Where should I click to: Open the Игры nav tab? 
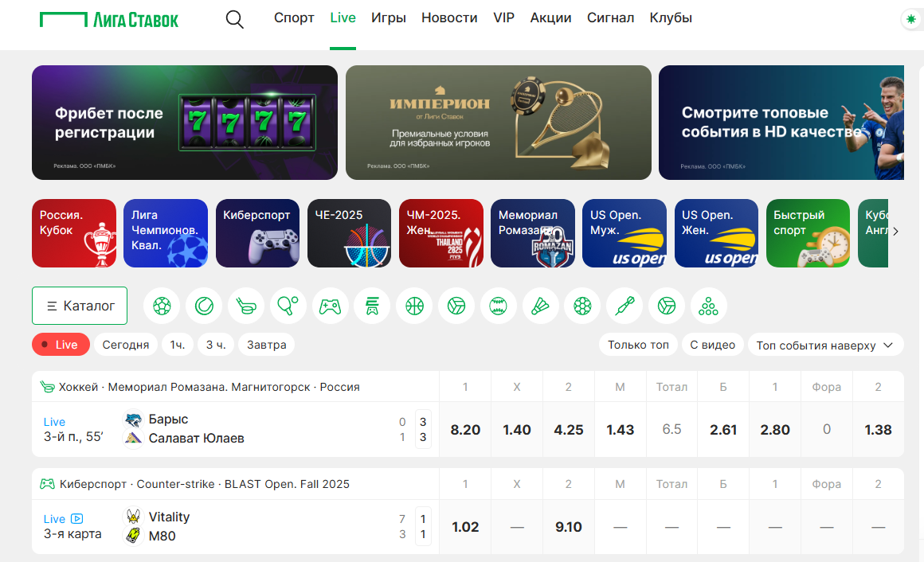pyautogui.click(x=389, y=18)
